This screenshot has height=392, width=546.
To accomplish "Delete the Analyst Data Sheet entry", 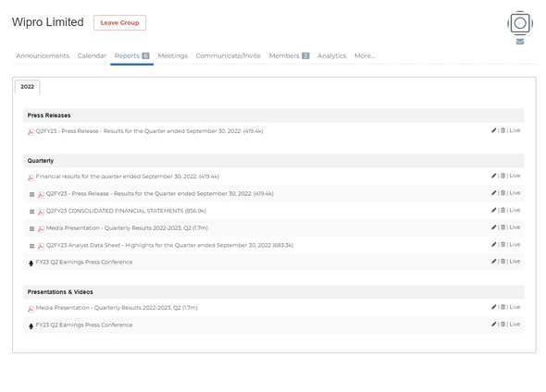I will (x=503, y=244).
